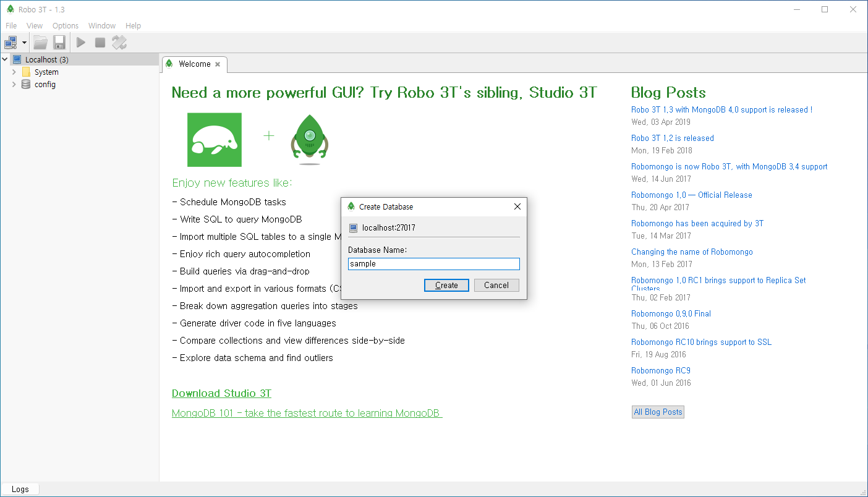
Task: Click the server icon beside localhost:27017
Action: tap(354, 228)
